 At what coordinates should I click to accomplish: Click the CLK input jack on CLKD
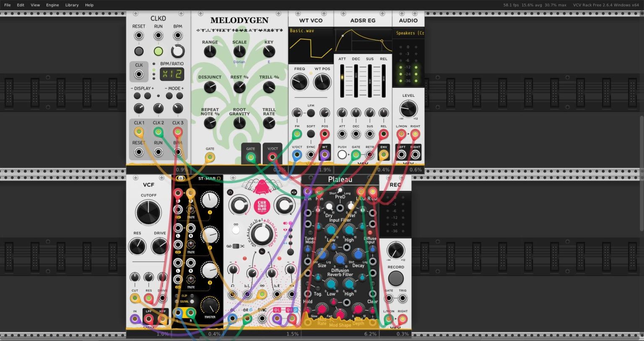[x=139, y=75]
